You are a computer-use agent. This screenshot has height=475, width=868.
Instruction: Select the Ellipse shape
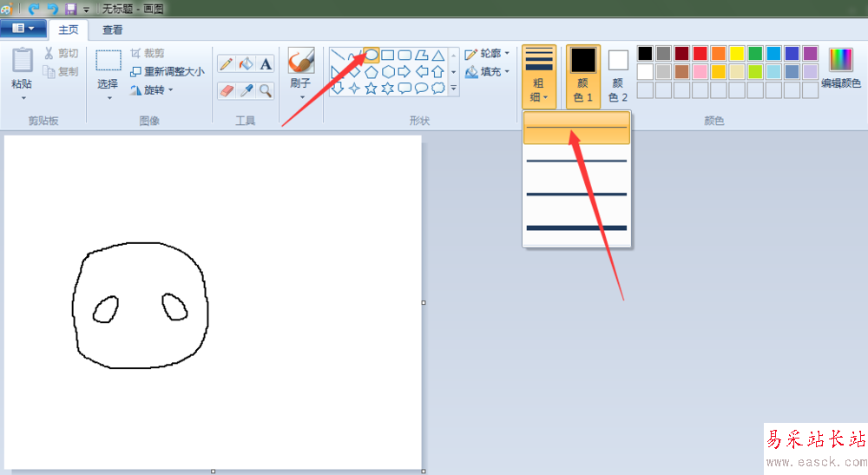[x=371, y=55]
